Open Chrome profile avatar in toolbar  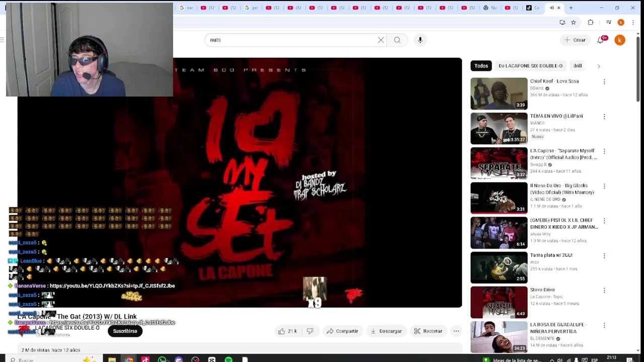tap(621, 22)
